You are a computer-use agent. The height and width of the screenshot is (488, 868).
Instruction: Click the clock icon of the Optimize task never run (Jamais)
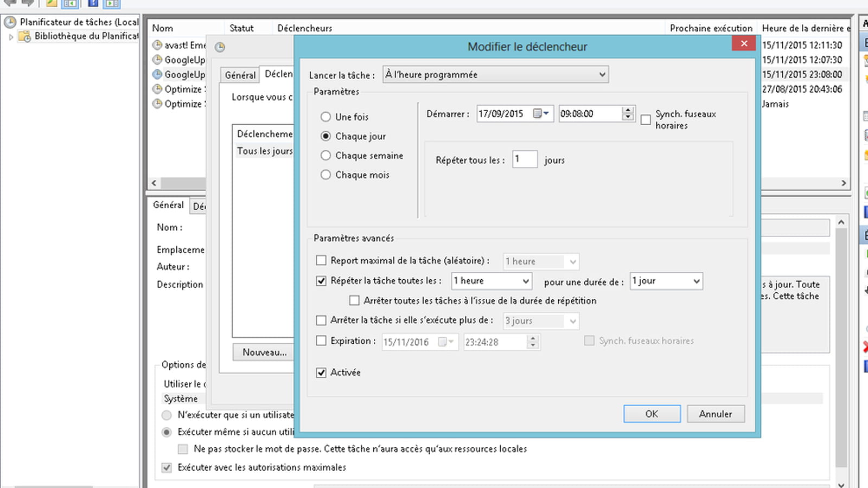(x=157, y=104)
